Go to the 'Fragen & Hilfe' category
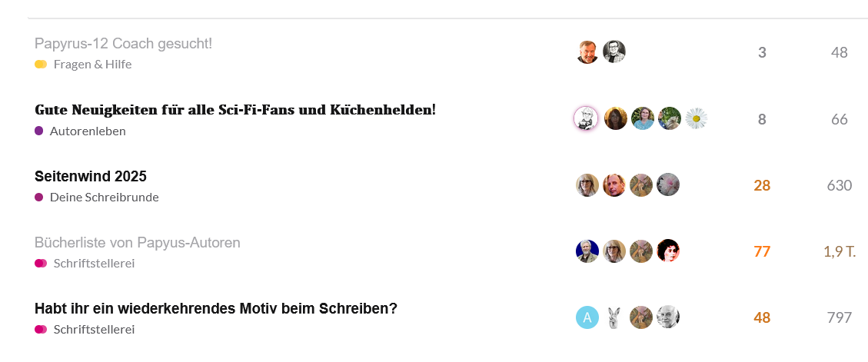Viewport: 868px width, 362px height. click(x=92, y=65)
